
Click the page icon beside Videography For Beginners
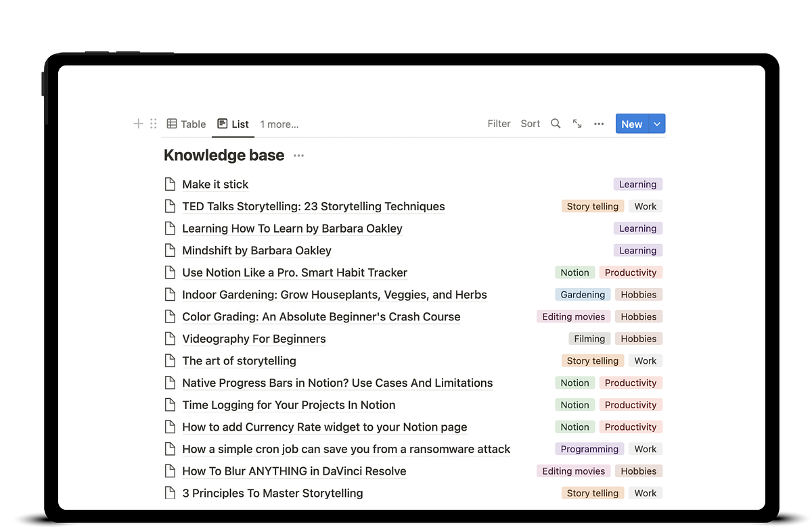click(169, 338)
